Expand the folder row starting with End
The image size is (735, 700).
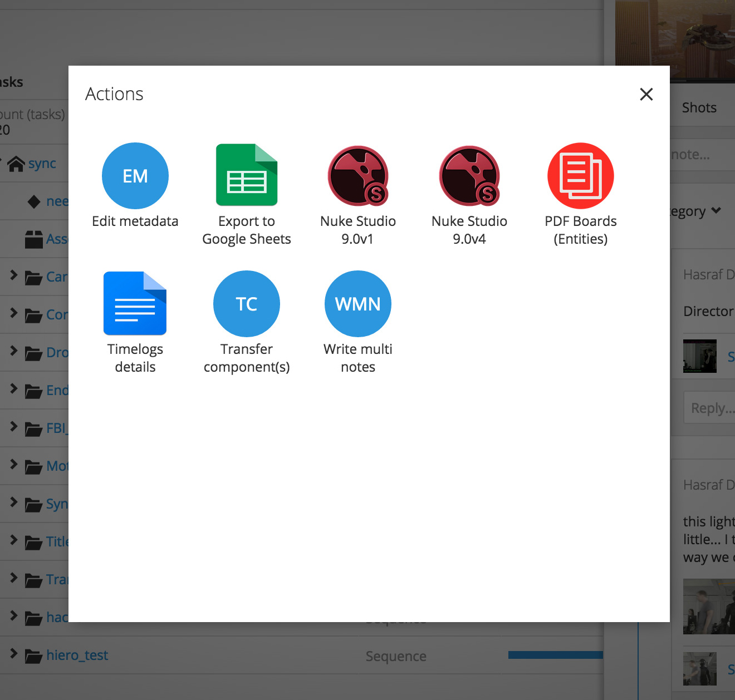point(14,389)
